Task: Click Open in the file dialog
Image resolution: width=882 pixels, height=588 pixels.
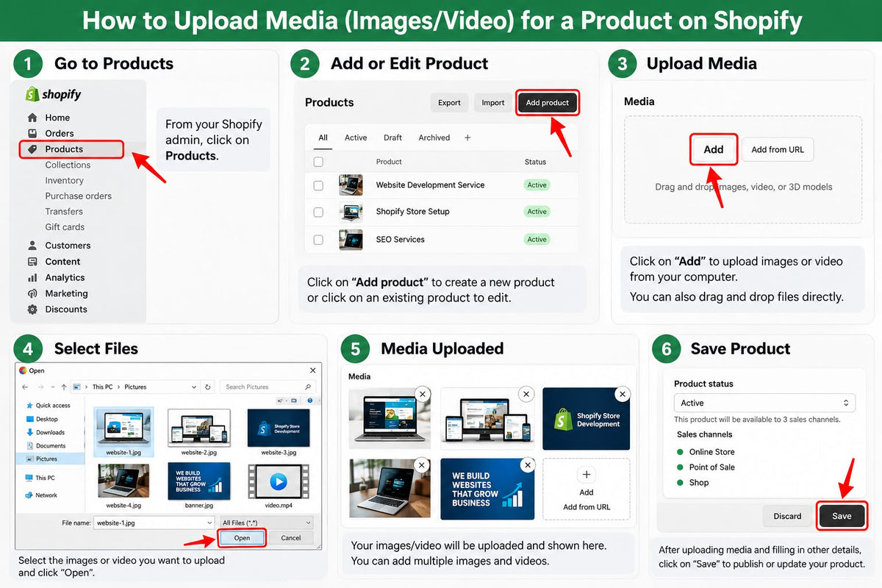Action: 242,538
